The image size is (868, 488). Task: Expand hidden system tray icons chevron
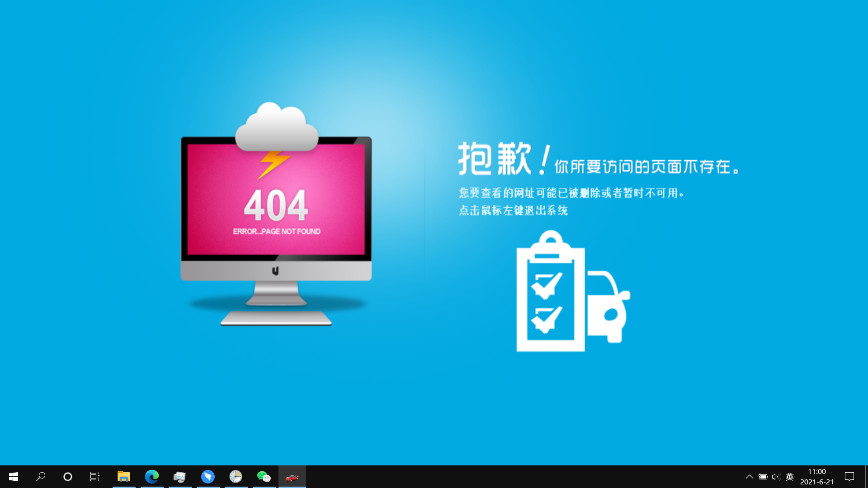(749, 477)
